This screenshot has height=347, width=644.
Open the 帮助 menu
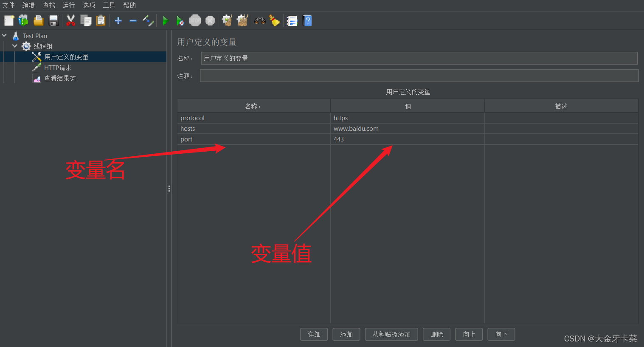[129, 5]
